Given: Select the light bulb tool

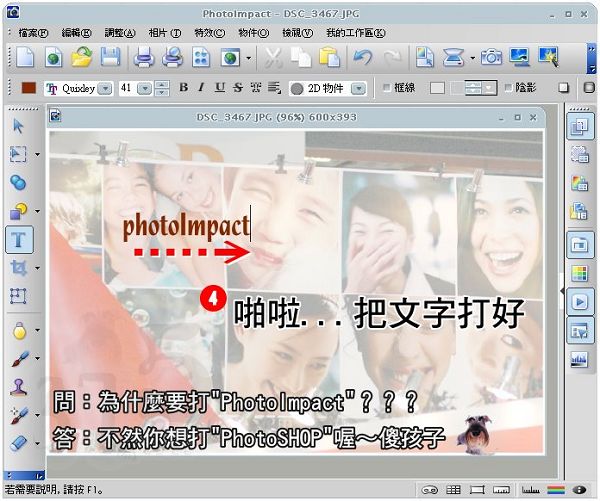Looking at the screenshot, I should [19, 330].
